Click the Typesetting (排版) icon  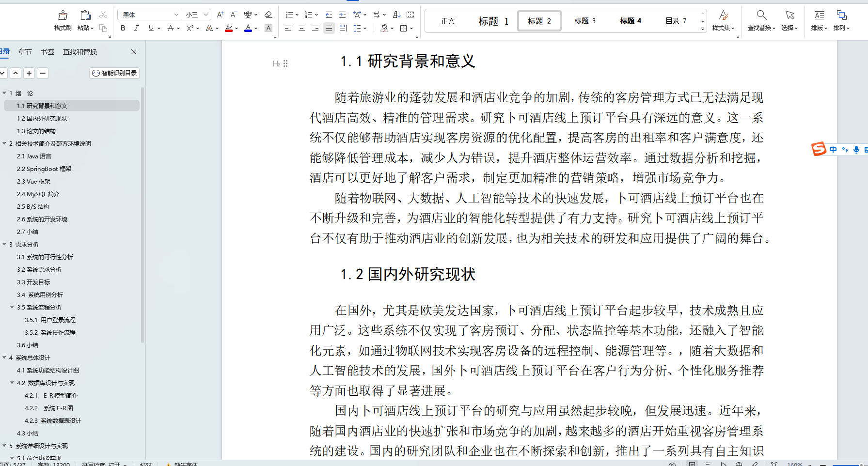click(819, 15)
